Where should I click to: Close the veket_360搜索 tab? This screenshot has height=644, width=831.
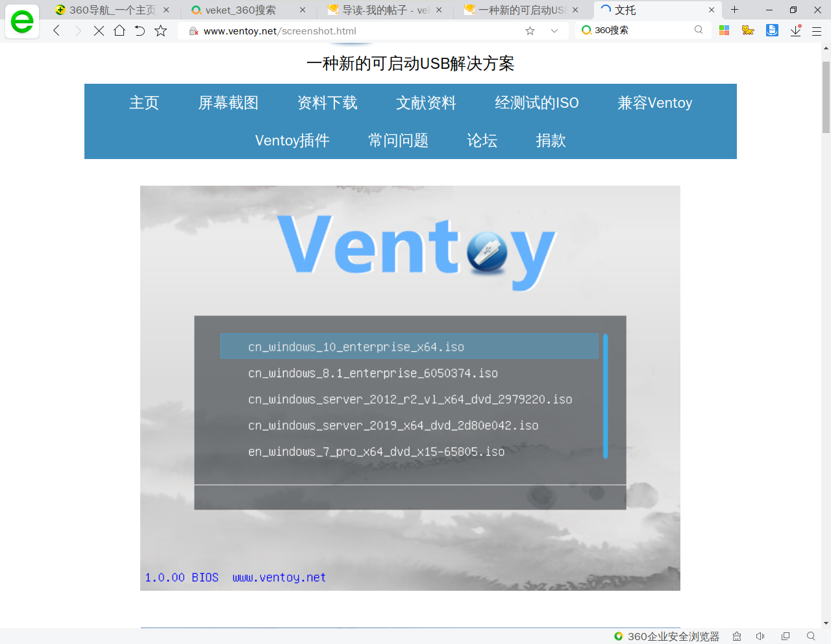[303, 10]
